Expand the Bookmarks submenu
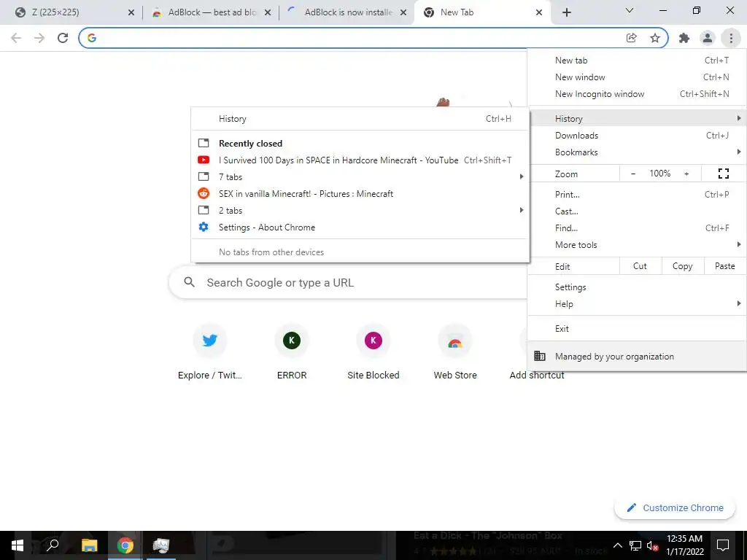The width and height of the screenshot is (747, 560). (637, 152)
